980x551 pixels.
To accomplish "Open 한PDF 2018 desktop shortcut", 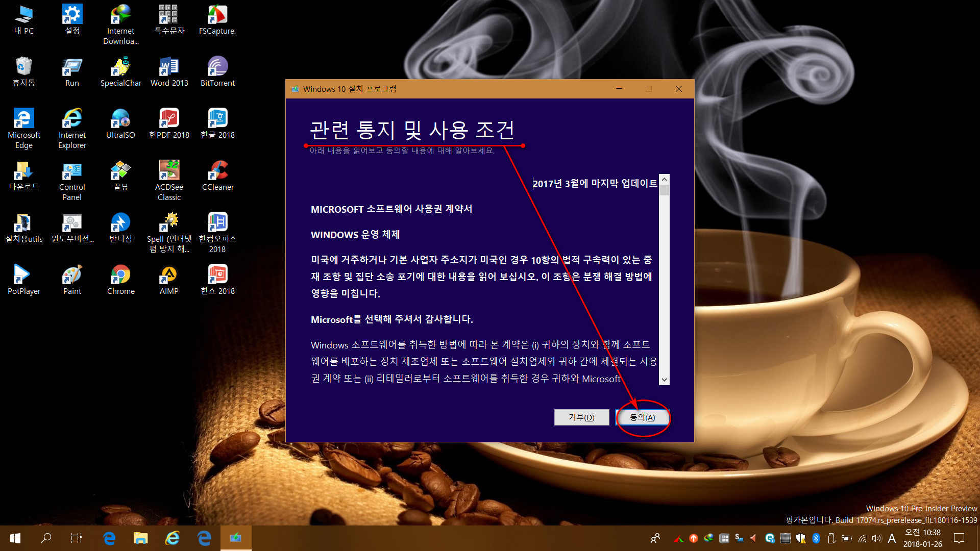I will (169, 124).
